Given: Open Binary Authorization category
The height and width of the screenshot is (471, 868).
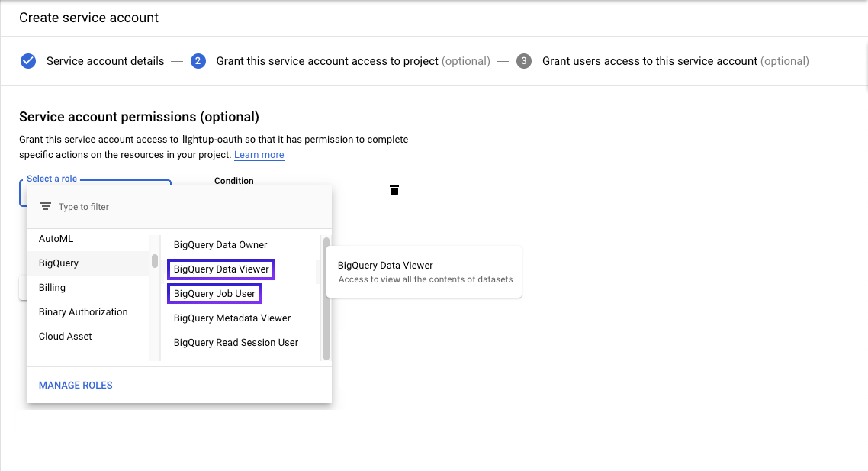Looking at the screenshot, I should [x=83, y=312].
